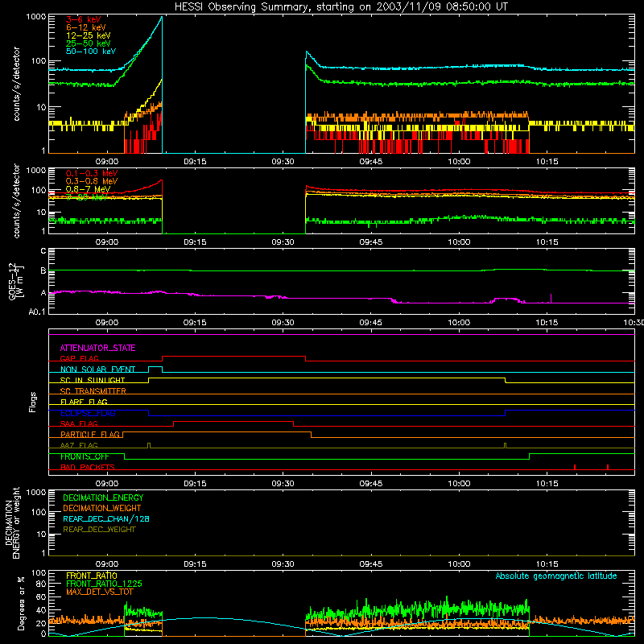Image resolution: width=644 pixels, height=644 pixels.
Task: Click the green FRONT_RATIO_1225 legend label
Action: coord(105,584)
